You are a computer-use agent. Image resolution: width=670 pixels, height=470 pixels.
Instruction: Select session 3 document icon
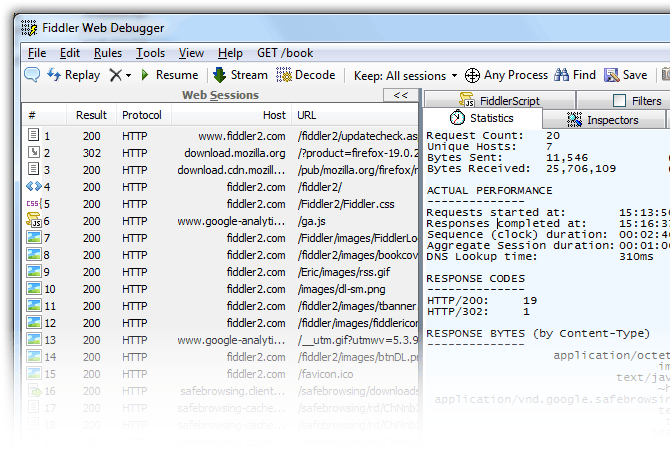pyautogui.click(x=33, y=169)
